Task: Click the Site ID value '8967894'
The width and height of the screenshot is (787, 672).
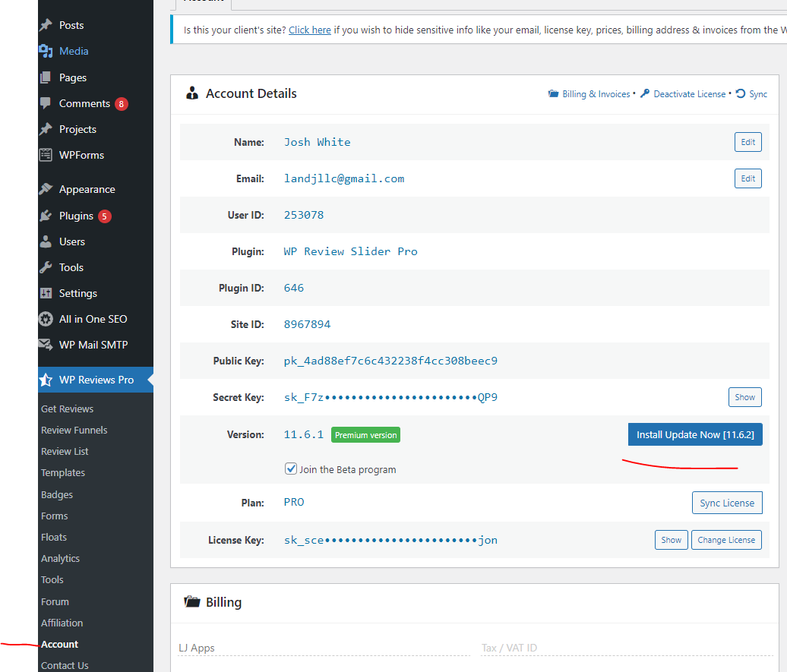Action: coord(307,324)
